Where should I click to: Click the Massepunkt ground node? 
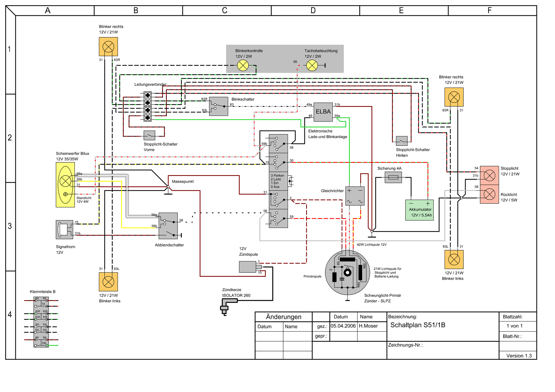click(x=168, y=187)
